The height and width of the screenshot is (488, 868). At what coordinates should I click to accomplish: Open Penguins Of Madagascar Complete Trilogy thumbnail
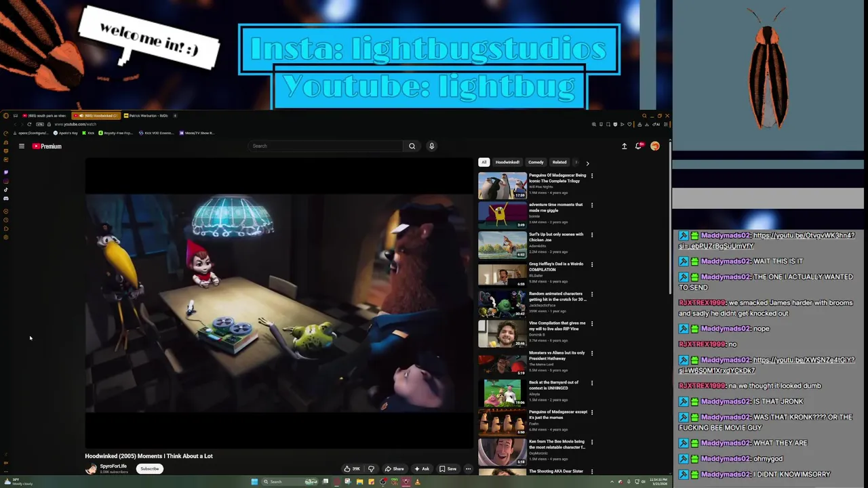pyautogui.click(x=502, y=185)
